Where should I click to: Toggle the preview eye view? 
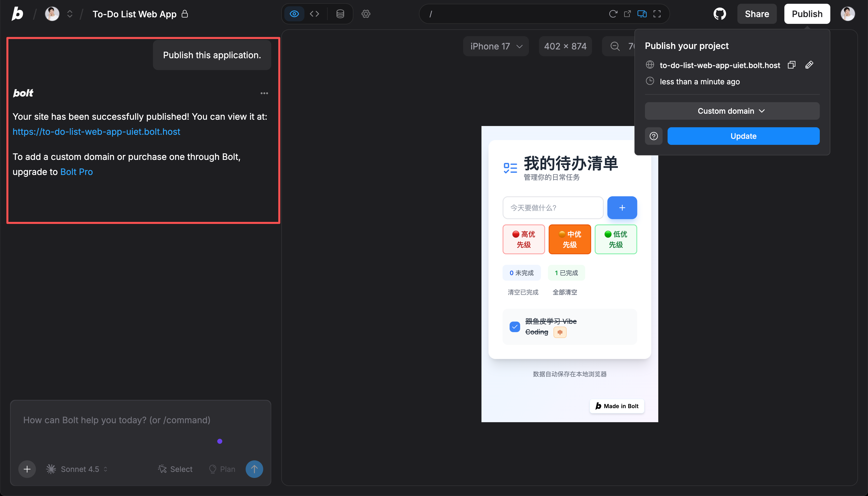pyautogui.click(x=294, y=14)
